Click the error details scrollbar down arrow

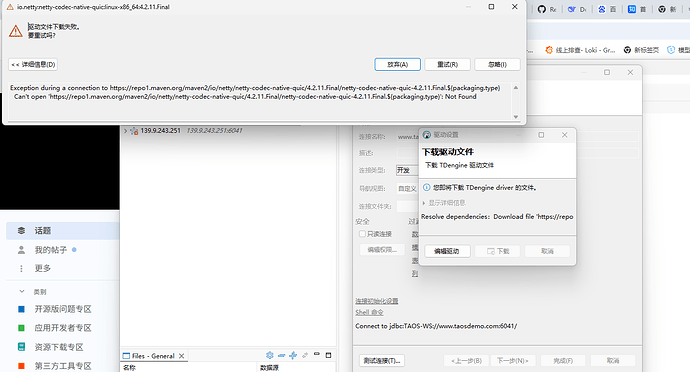(516, 117)
